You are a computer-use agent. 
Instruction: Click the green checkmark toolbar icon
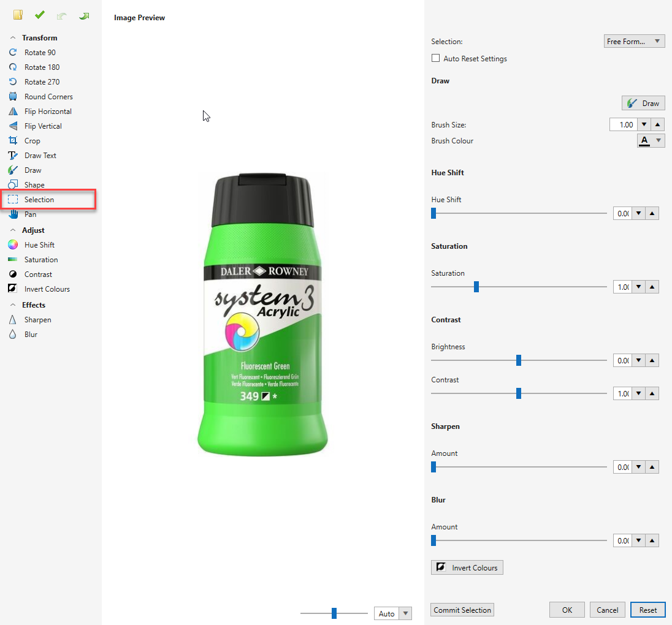coord(40,15)
